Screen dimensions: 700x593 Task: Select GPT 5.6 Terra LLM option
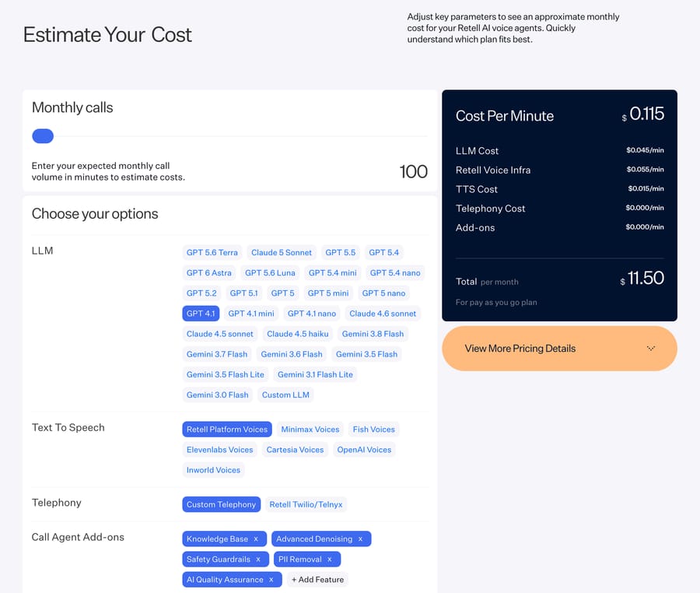tap(212, 253)
